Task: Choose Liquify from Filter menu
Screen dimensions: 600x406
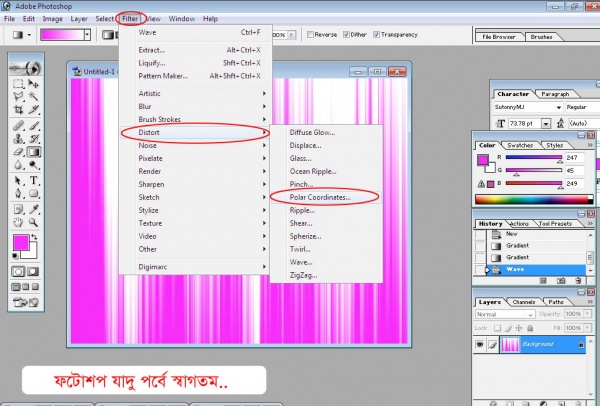Action: coord(196,63)
